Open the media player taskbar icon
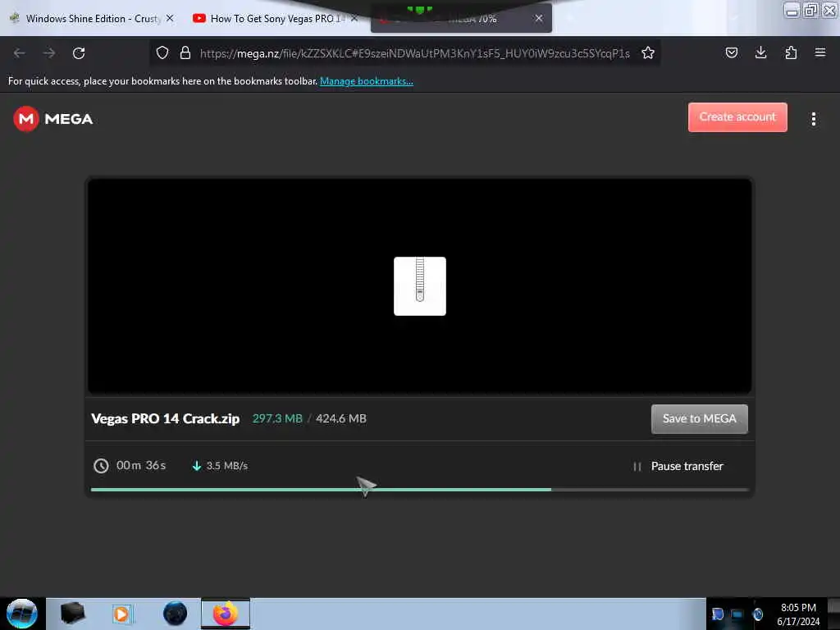The image size is (840, 630). (x=121, y=614)
